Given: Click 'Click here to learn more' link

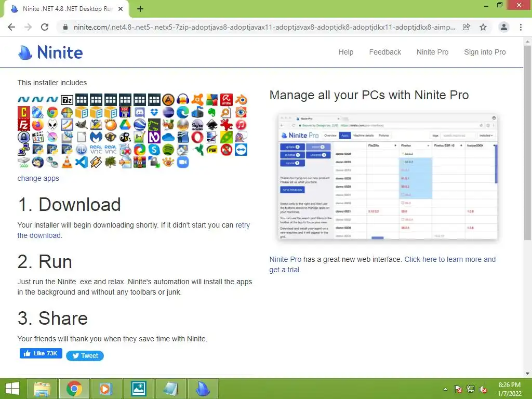Looking at the screenshot, I should 445,259.
